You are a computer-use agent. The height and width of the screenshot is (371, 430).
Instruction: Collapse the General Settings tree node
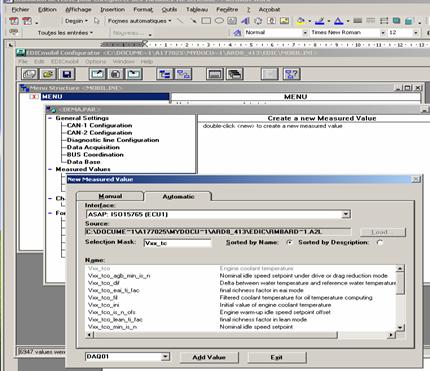[x=50, y=118]
